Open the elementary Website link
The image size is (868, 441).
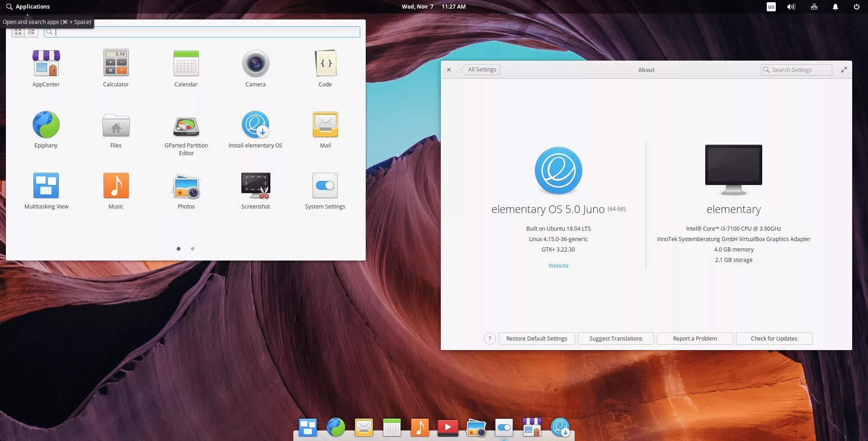coord(558,266)
